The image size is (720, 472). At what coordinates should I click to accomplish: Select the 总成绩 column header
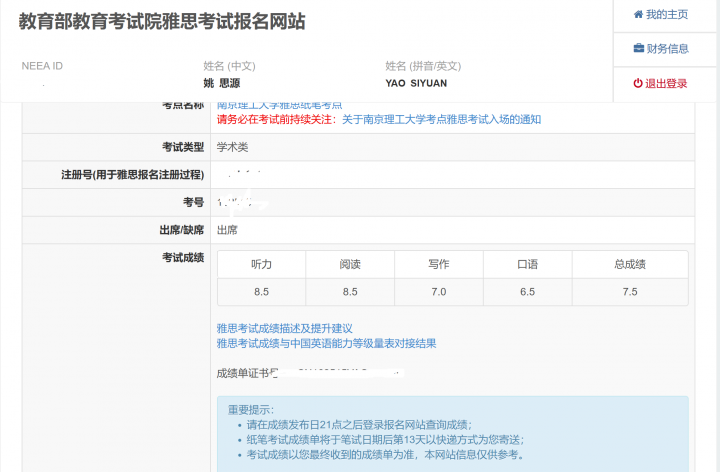click(x=630, y=264)
